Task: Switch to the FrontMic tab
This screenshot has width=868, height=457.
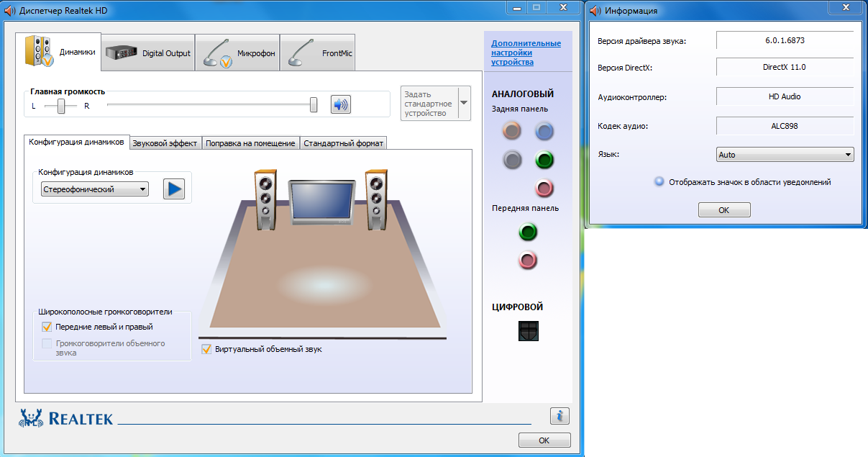Action: click(x=317, y=53)
